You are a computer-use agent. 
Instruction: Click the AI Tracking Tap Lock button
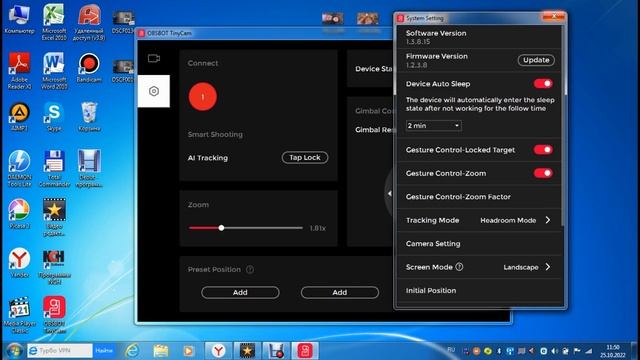[x=305, y=158]
